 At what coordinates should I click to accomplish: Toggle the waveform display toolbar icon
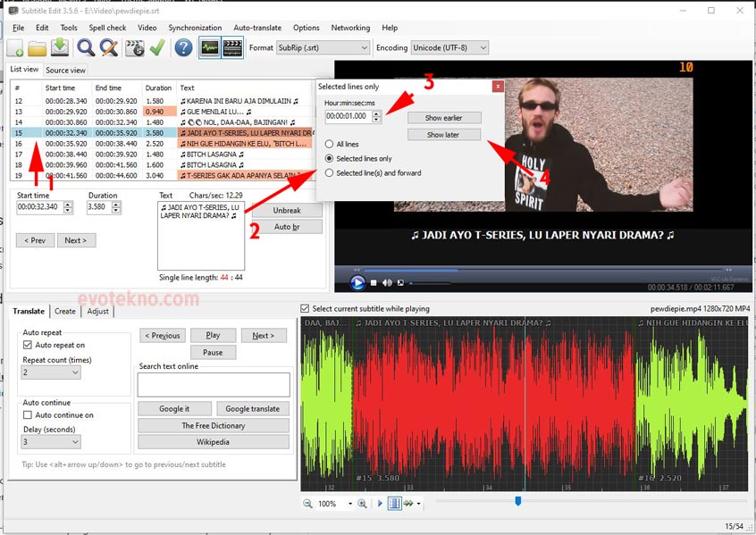click(209, 48)
